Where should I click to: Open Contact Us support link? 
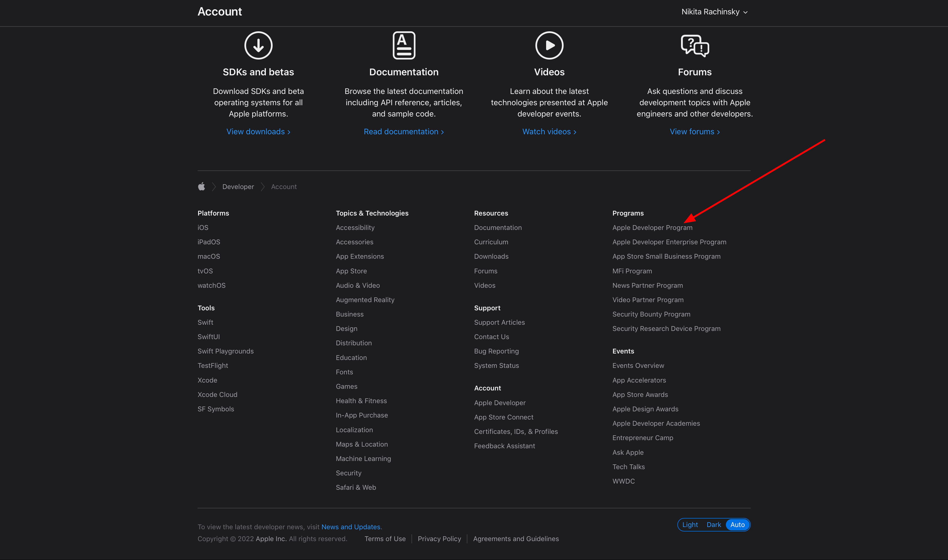(491, 337)
